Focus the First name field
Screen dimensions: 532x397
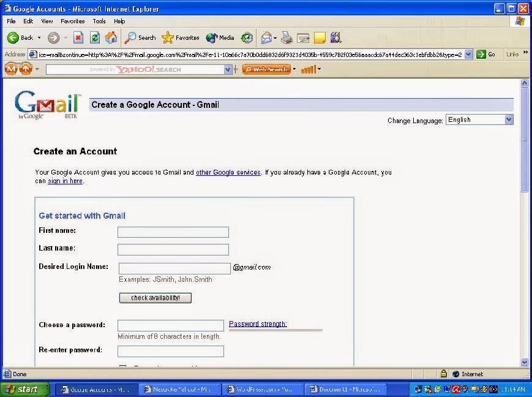point(173,232)
